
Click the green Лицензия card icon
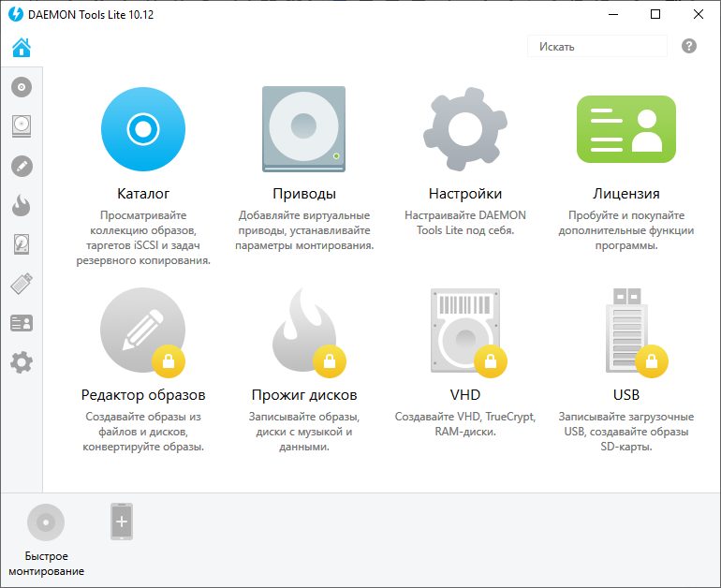pyautogui.click(x=626, y=129)
